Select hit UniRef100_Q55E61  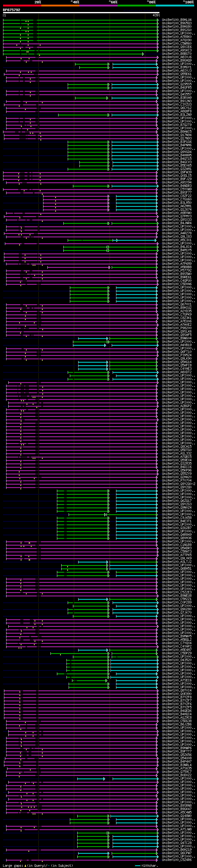click(x=176, y=74)
